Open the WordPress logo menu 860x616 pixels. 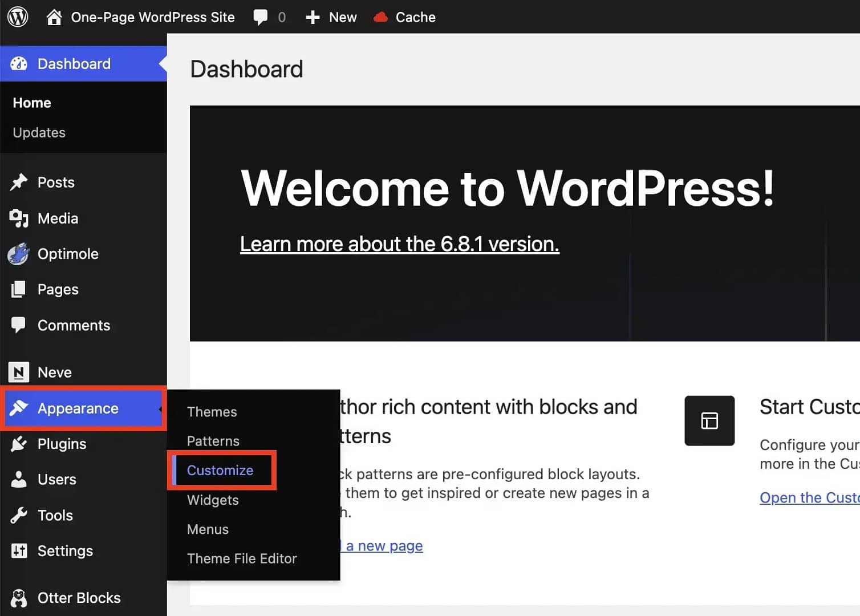[18, 17]
